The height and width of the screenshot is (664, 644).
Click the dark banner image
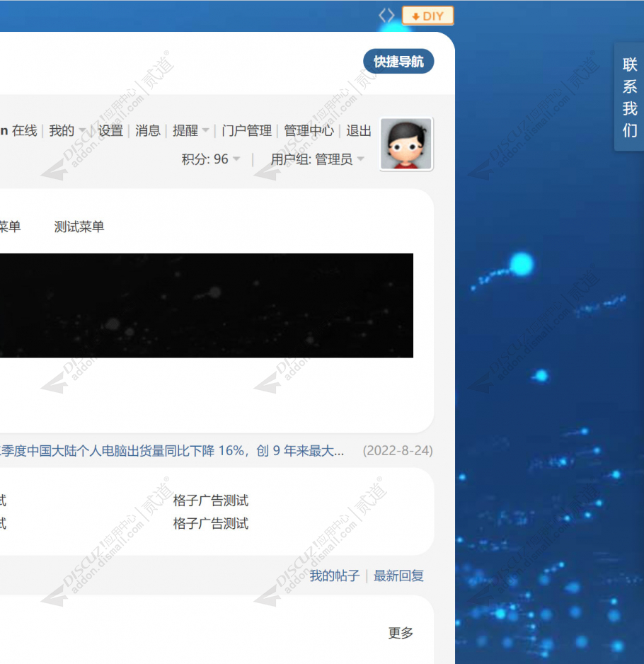tap(206, 305)
